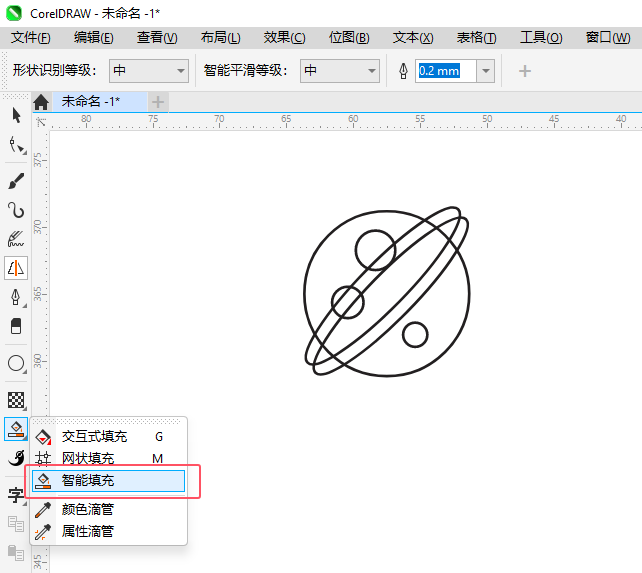The width and height of the screenshot is (642, 573).
Task: Choose 颜色滴管 from flyout
Action: [x=109, y=510]
